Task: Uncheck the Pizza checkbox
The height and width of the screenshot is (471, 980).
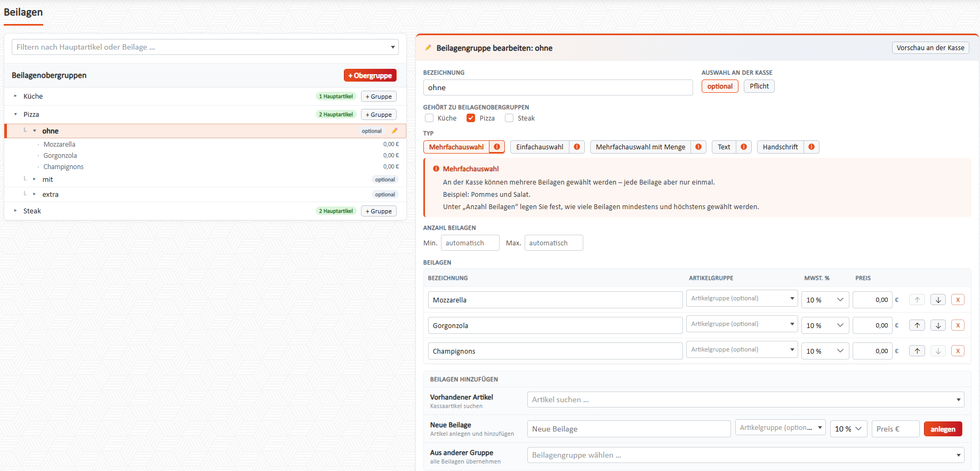Action: click(471, 118)
